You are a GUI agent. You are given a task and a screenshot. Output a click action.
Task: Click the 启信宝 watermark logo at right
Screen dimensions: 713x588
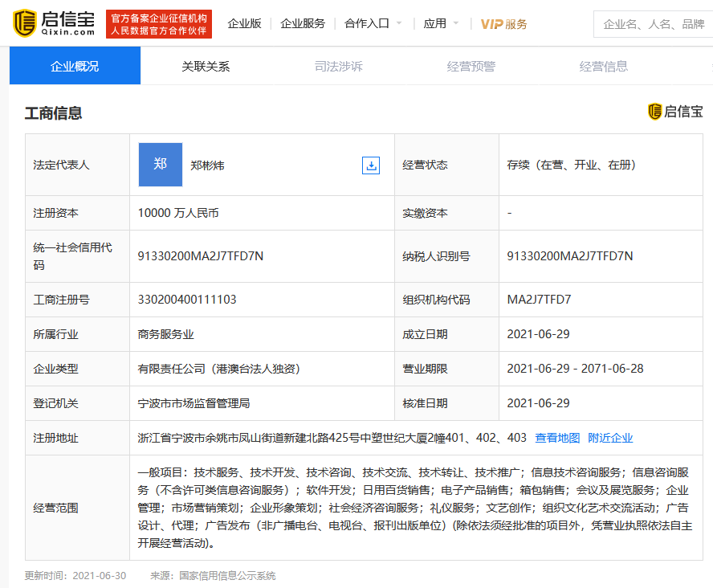[675, 112]
